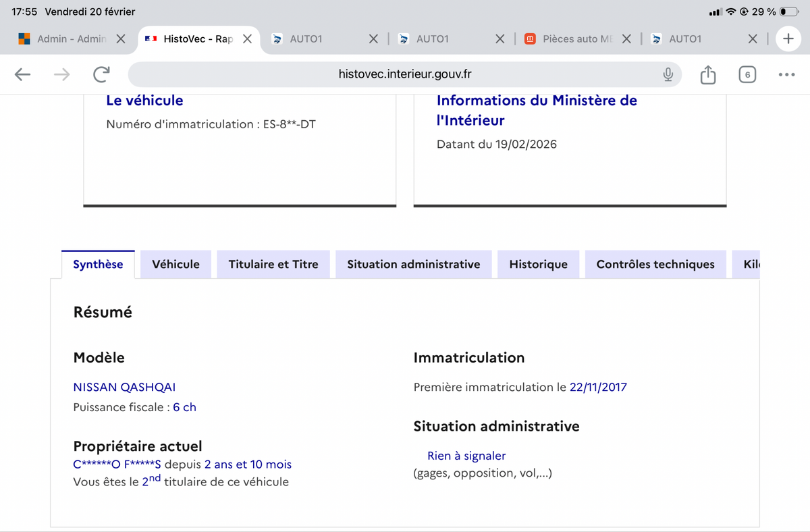
Task: Tap the browser back arrow
Action: [x=23, y=74]
